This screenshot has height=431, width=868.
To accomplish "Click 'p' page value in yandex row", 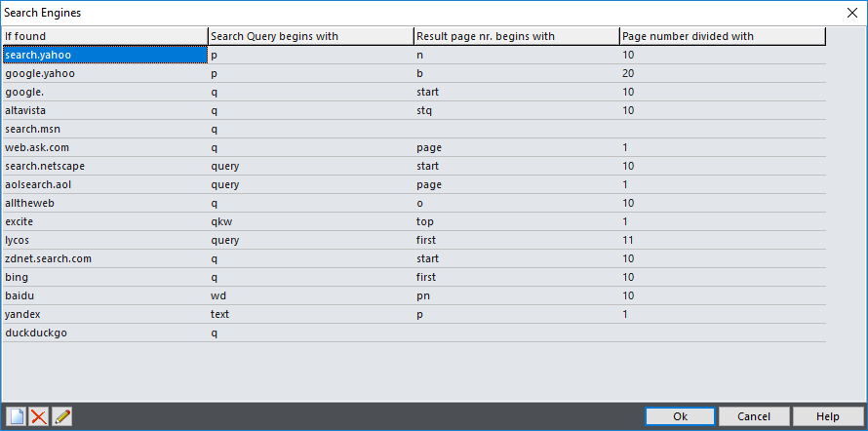I will coord(419,315).
